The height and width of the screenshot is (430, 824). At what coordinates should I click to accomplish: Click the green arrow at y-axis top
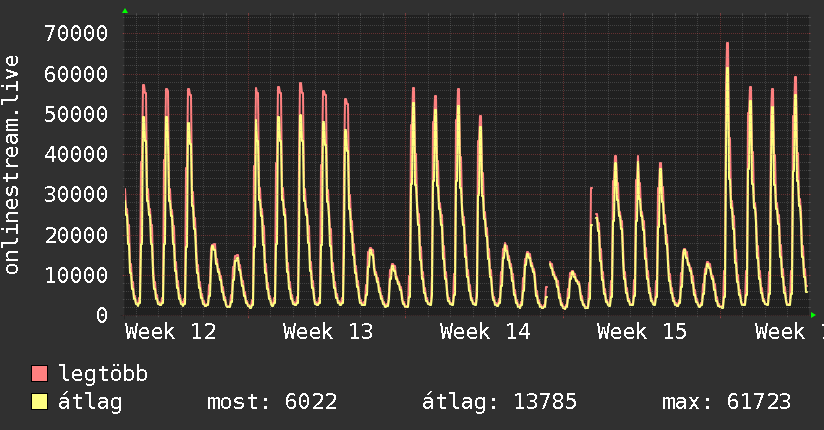pos(125,11)
